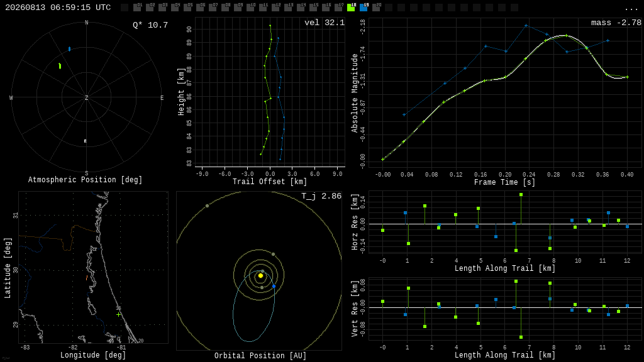Open the three-dot menu at top right
The image size is (644, 362).
pos(631,8)
